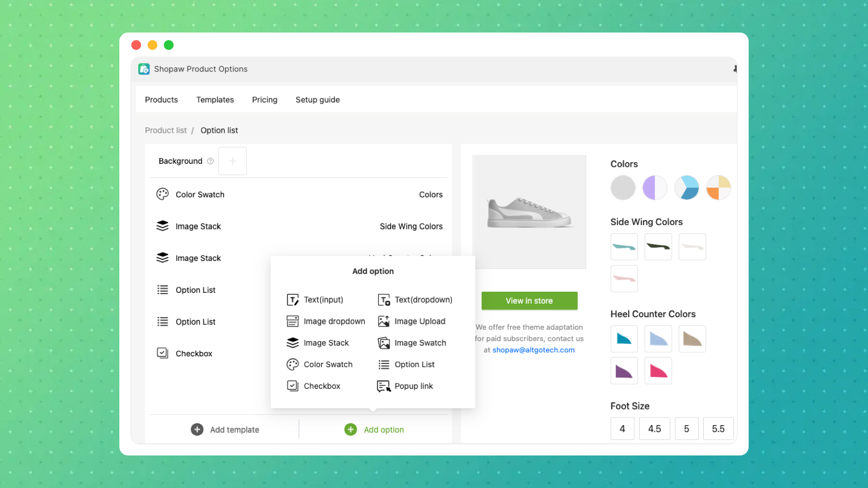Select the purple Heel Counter image
Viewport: 868px width, 488px height.
click(x=624, y=371)
